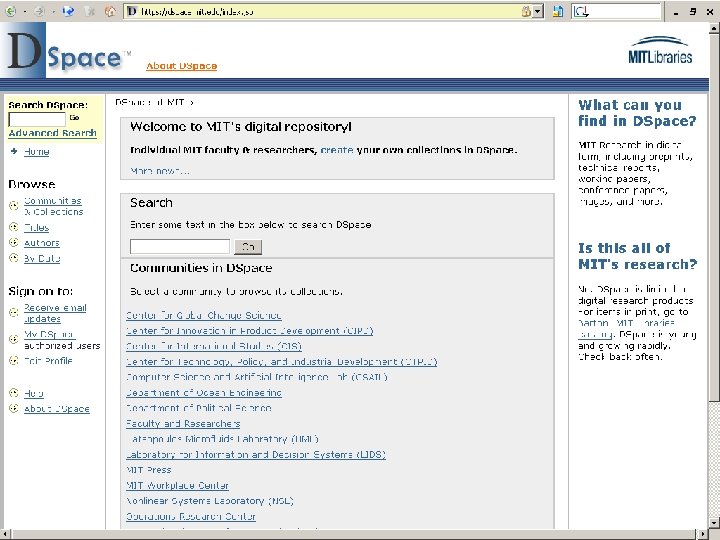Click the security padlock icon in address bar

click(526, 11)
